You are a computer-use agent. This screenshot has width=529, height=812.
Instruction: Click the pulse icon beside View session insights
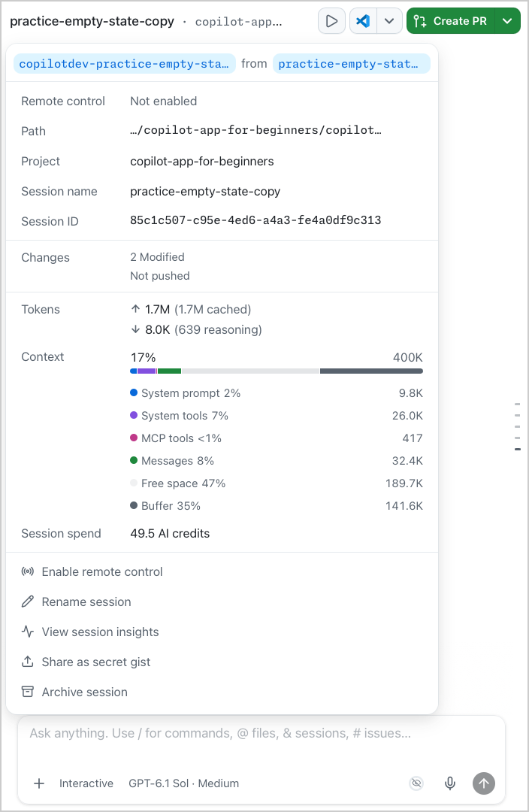click(x=28, y=632)
